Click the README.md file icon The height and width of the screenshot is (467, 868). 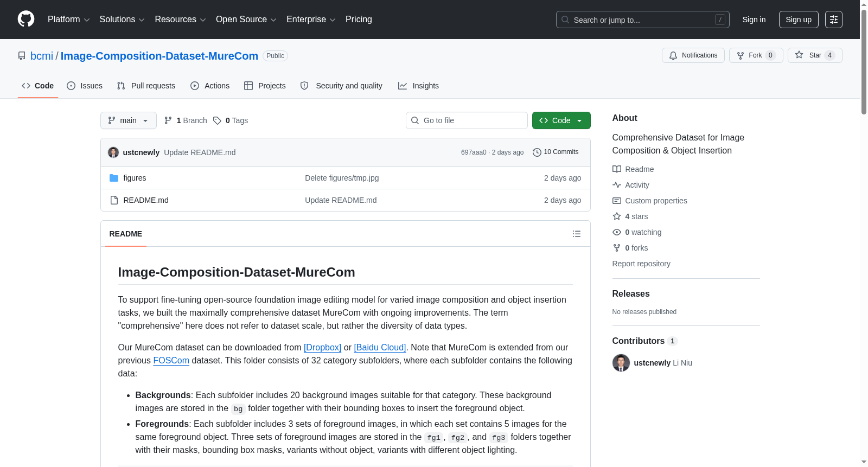click(114, 200)
